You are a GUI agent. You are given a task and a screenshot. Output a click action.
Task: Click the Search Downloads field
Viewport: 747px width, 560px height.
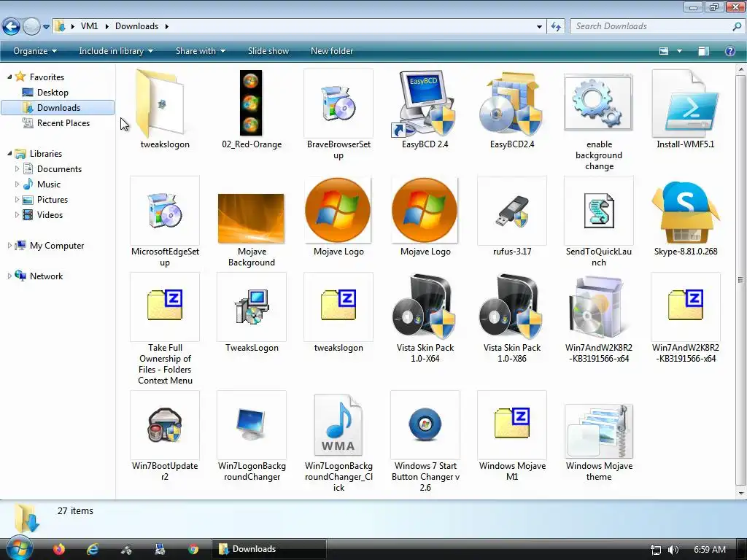tap(657, 26)
